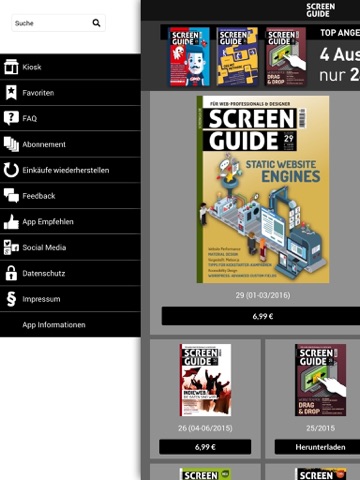Screen dimensions: 360x480
Task: Select the Favoriten bookmark star icon
Action: point(11,92)
